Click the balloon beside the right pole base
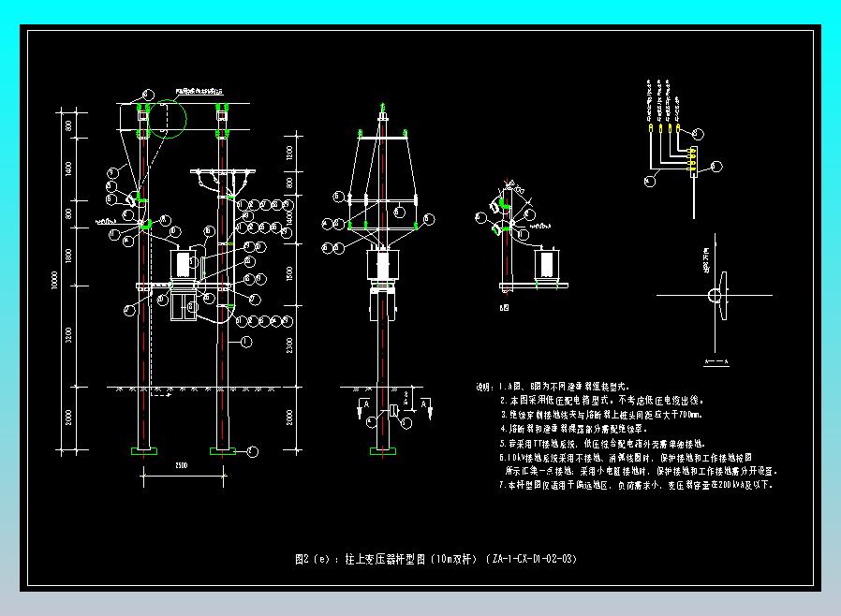Image resolution: width=841 pixels, height=616 pixels. point(252,452)
